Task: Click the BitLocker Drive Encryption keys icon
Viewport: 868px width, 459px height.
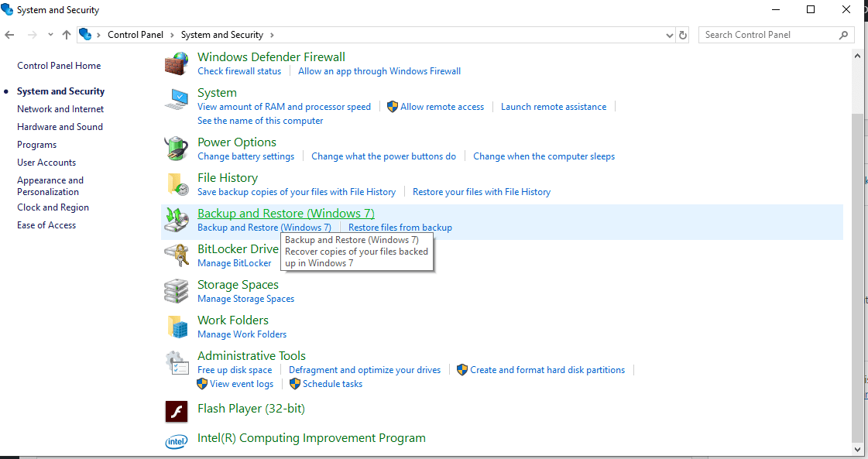Action: tap(177, 255)
